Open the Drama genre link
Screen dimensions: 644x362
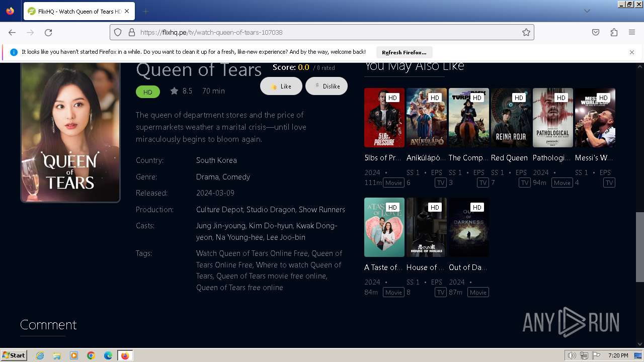tap(207, 177)
